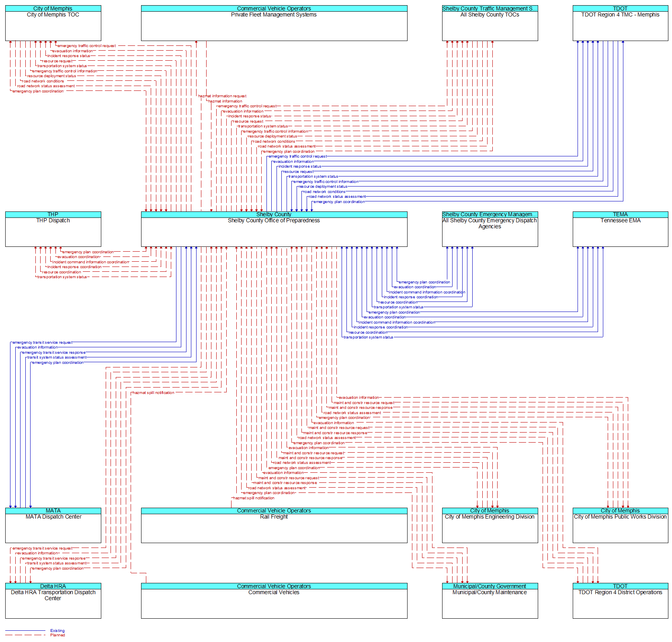
Task: Open All Shelby County Emergency Dispatch Agencies
Action: click(490, 229)
